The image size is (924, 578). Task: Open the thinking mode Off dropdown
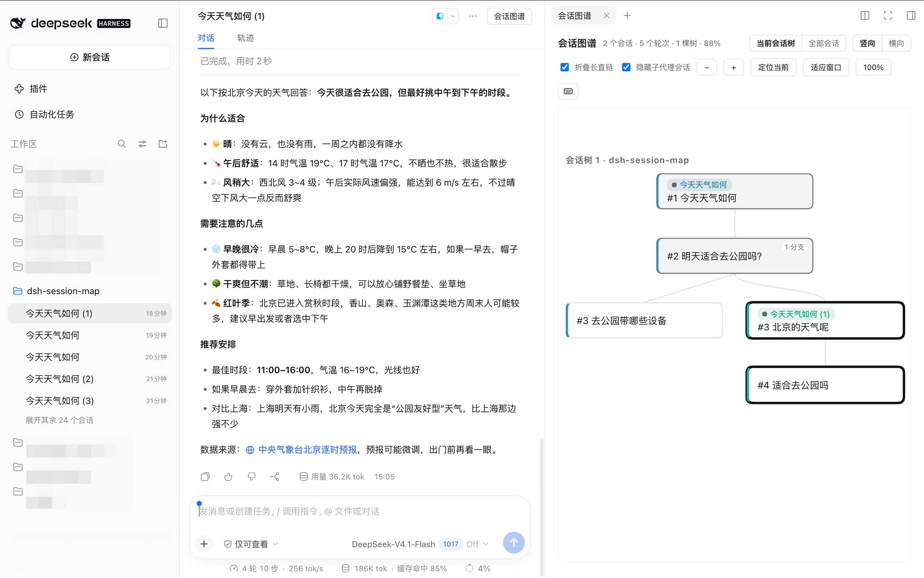point(477,544)
